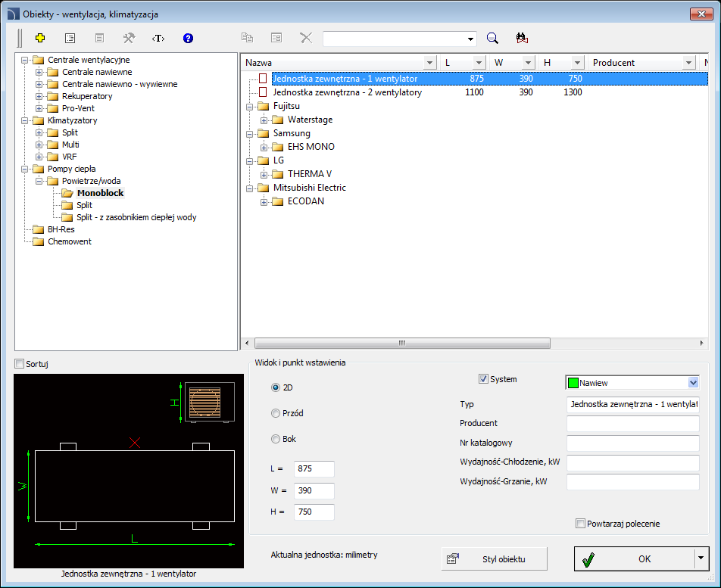Image resolution: width=721 pixels, height=588 pixels.
Task: Uncheck the System checkbox
Action: click(x=483, y=379)
